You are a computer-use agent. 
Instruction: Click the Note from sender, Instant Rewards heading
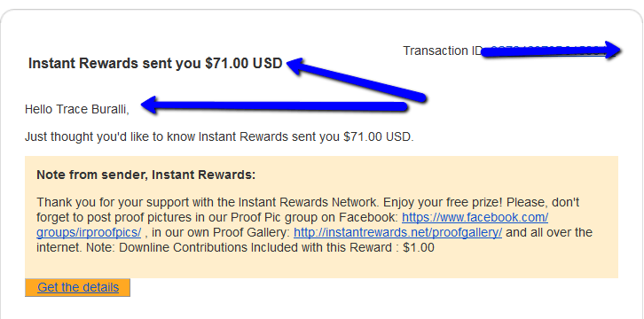(x=145, y=175)
